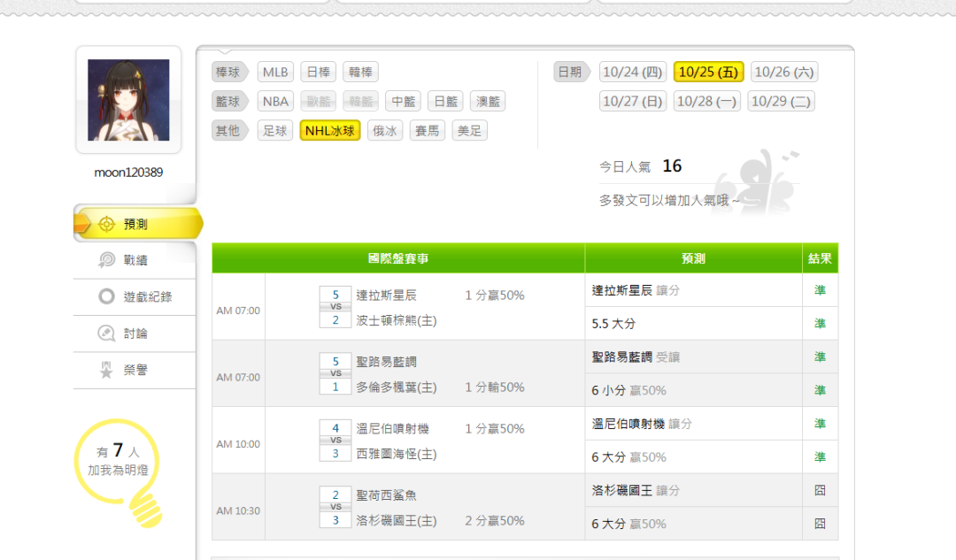
Task: Click the medal icon beside 榮譽
Action: point(106,370)
